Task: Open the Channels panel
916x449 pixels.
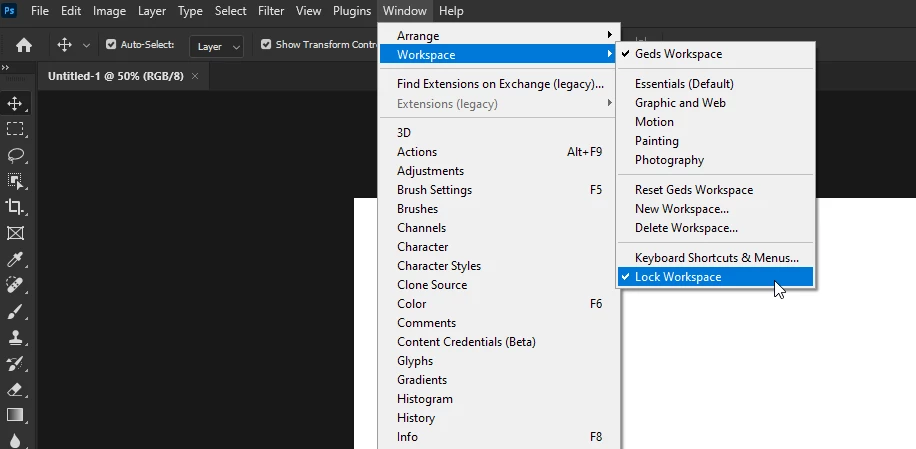Action: point(499,228)
